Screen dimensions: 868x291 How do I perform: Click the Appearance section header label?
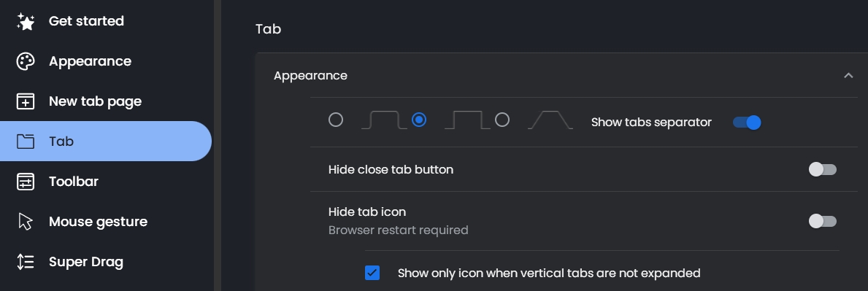tap(310, 76)
